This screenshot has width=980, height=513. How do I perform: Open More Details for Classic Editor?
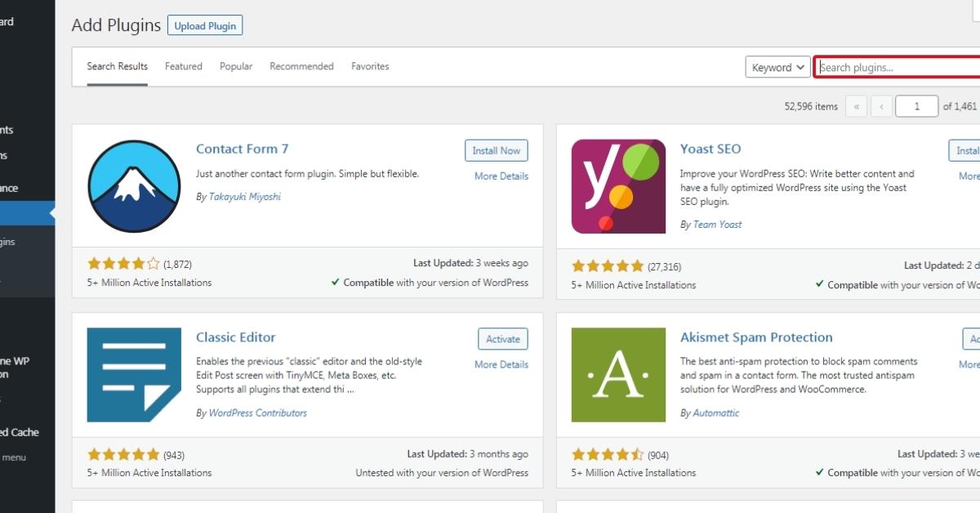pyautogui.click(x=501, y=364)
